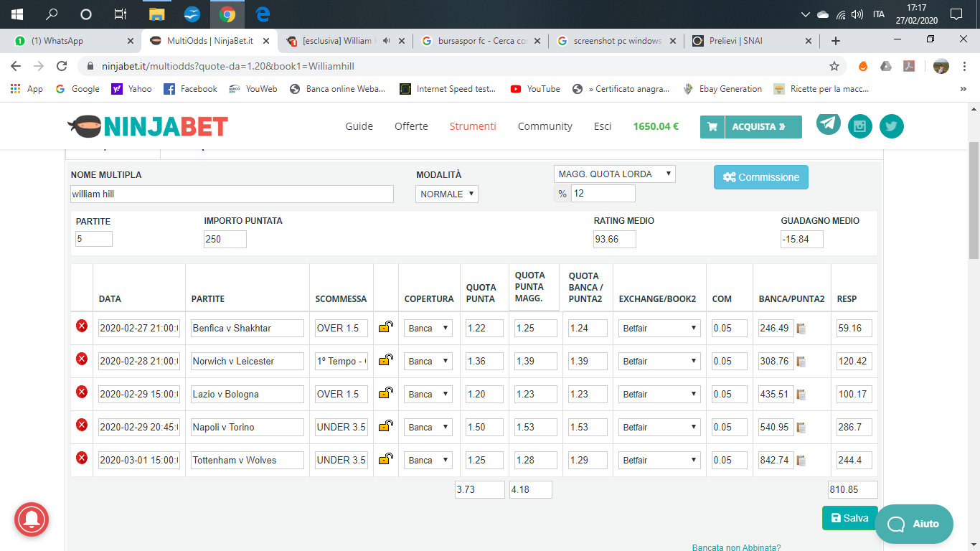Open the Guide menu

click(x=359, y=126)
